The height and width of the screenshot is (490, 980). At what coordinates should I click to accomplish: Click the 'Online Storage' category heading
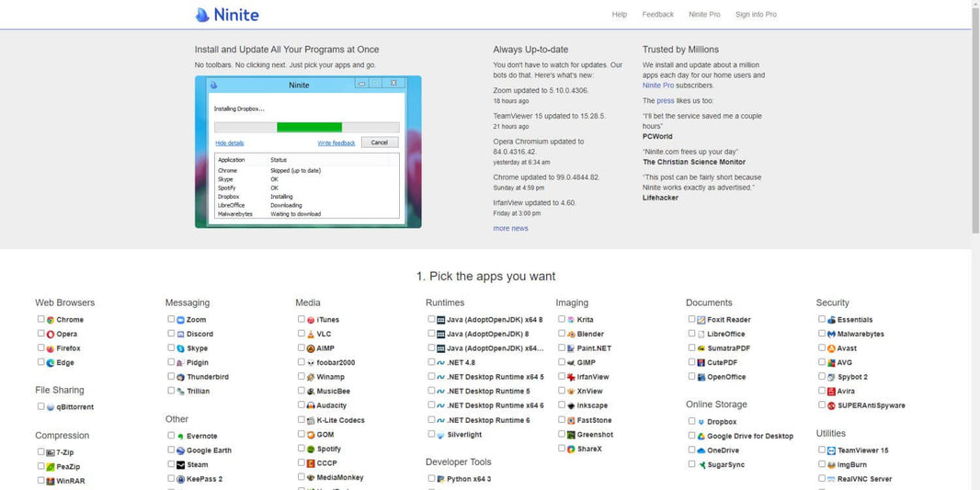tap(716, 405)
